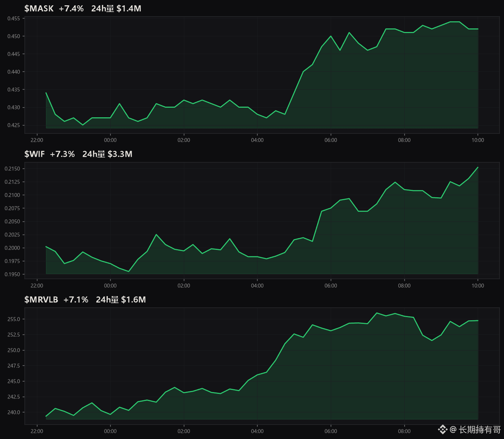The width and height of the screenshot is (504, 439).
Task: Click the 247.5 price axis label
Action: point(14,366)
